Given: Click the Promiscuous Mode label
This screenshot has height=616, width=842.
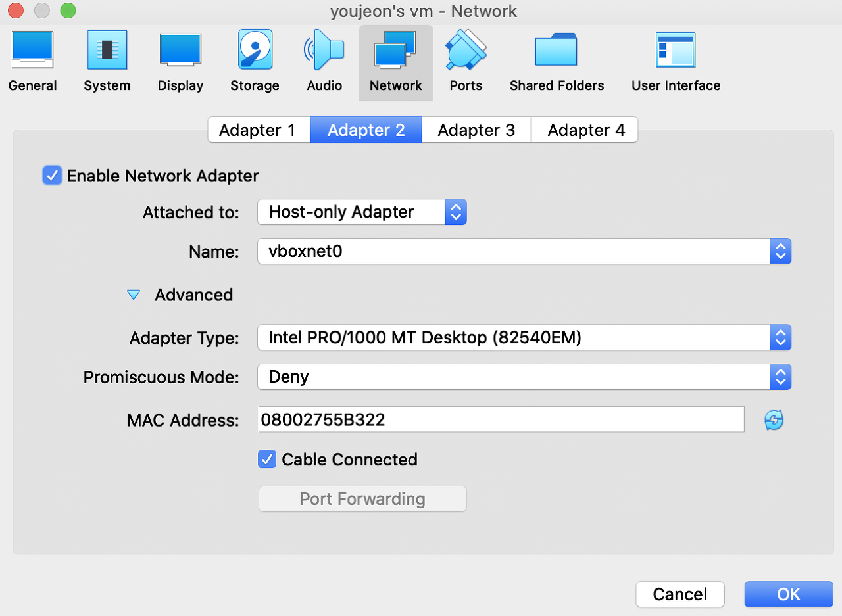Looking at the screenshot, I should pyautogui.click(x=161, y=377).
